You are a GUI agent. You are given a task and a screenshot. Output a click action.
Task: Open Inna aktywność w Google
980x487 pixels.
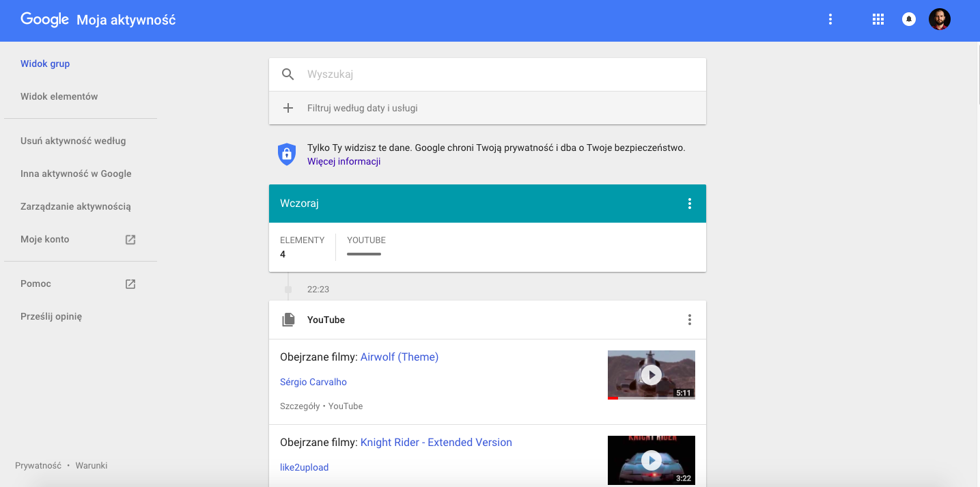(76, 173)
